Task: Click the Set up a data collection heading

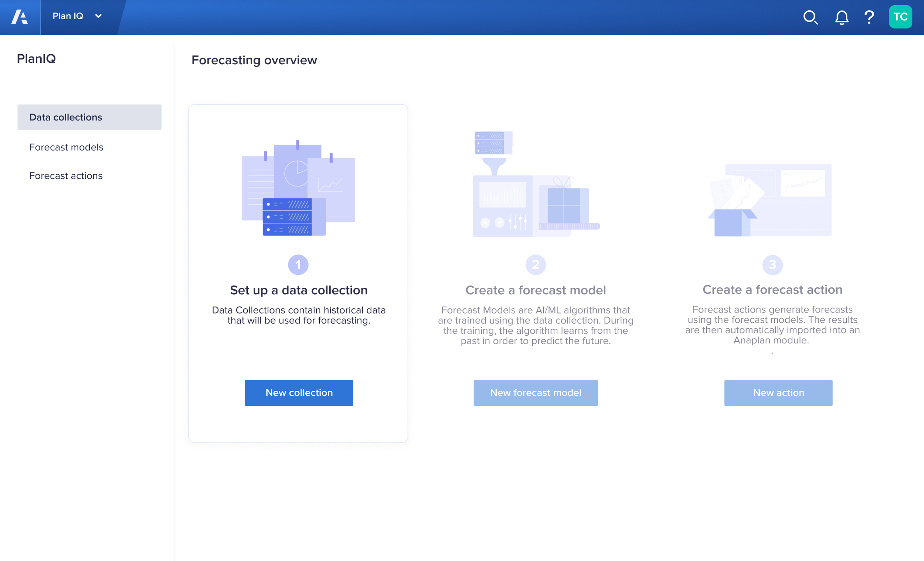Action: (299, 290)
